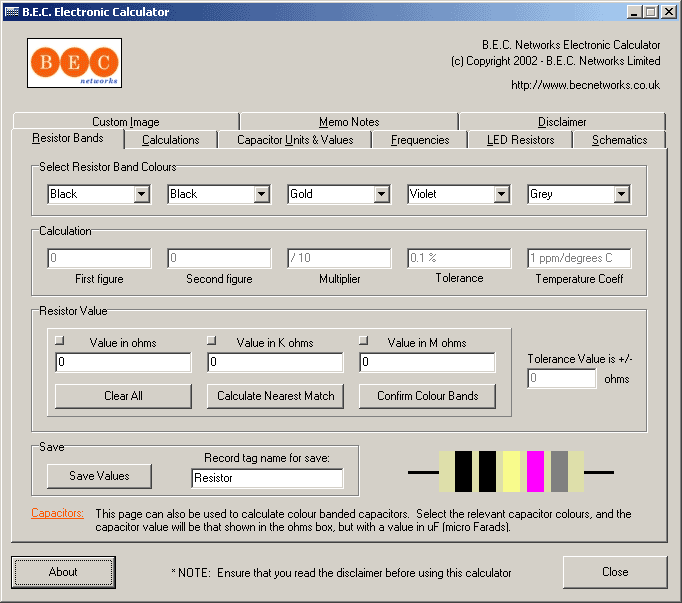The width and height of the screenshot is (682, 603).
Task: Click the resistor colour band graphic
Action: (510, 472)
